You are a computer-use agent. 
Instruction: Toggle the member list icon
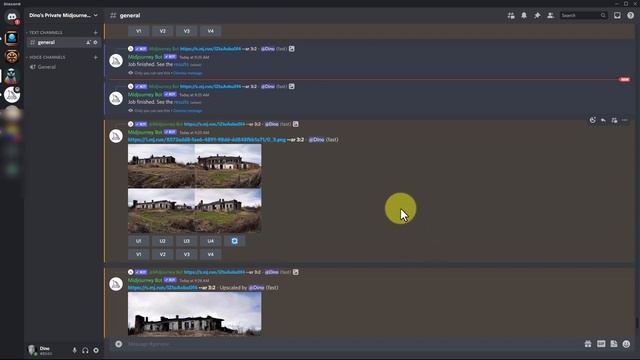[550, 16]
